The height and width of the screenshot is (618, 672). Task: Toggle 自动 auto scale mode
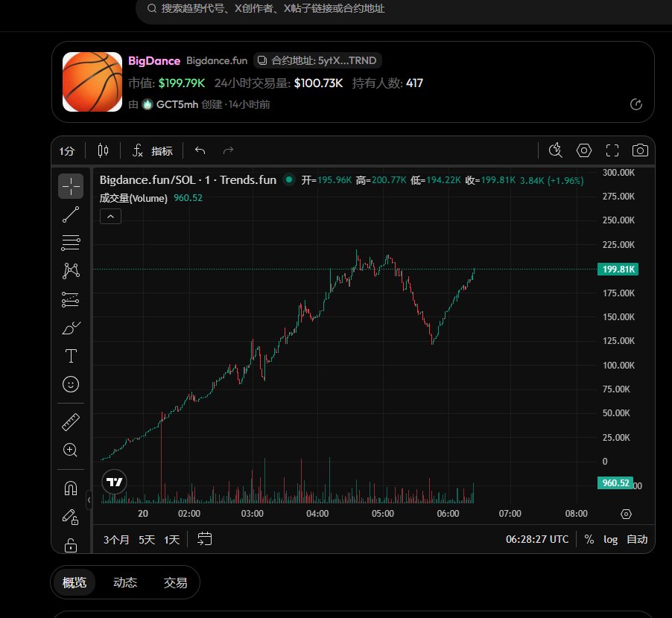tap(637, 539)
